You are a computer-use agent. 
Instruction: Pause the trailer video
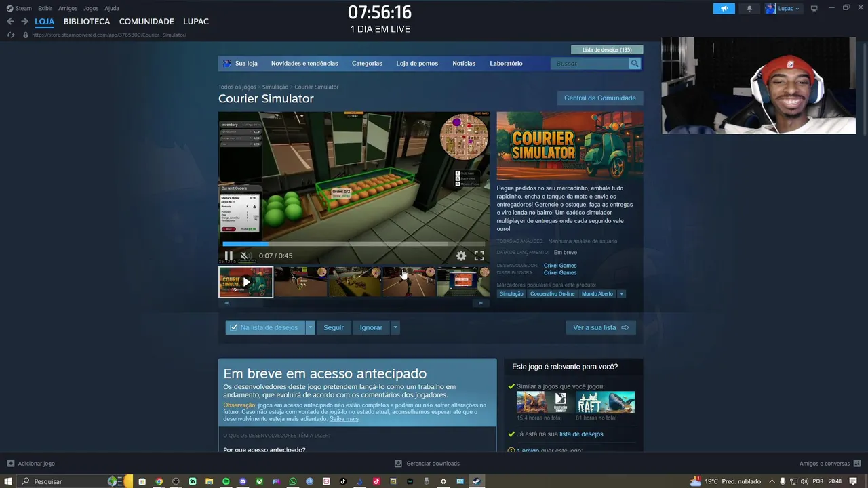click(229, 256)
